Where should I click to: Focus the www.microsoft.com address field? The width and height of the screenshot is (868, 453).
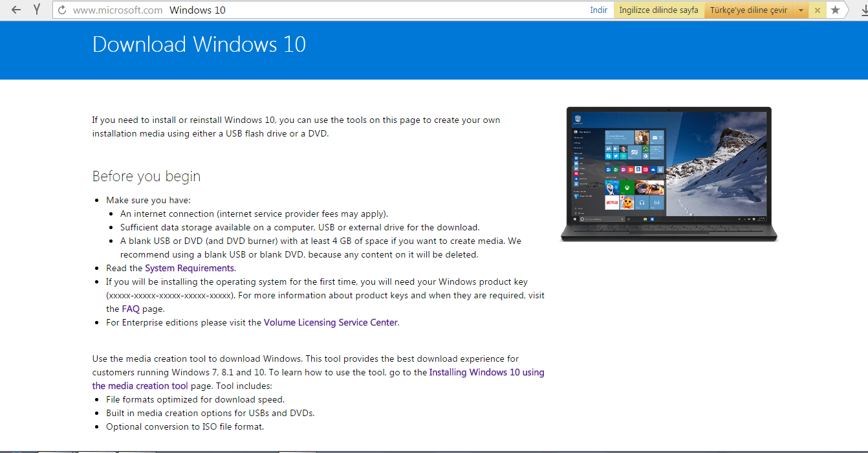click(x=118, y=10)
